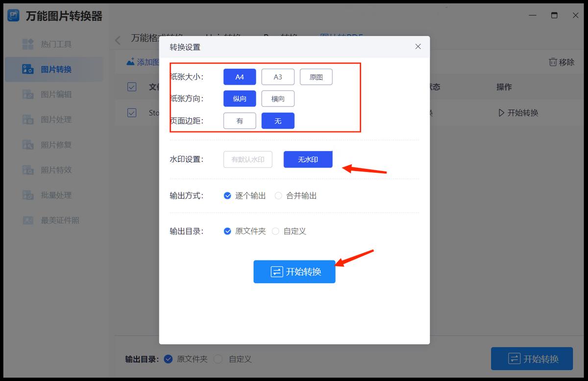Uncheck the Store file row checkbox
This screenshot has height=381, width=588.
click(131, 112)
